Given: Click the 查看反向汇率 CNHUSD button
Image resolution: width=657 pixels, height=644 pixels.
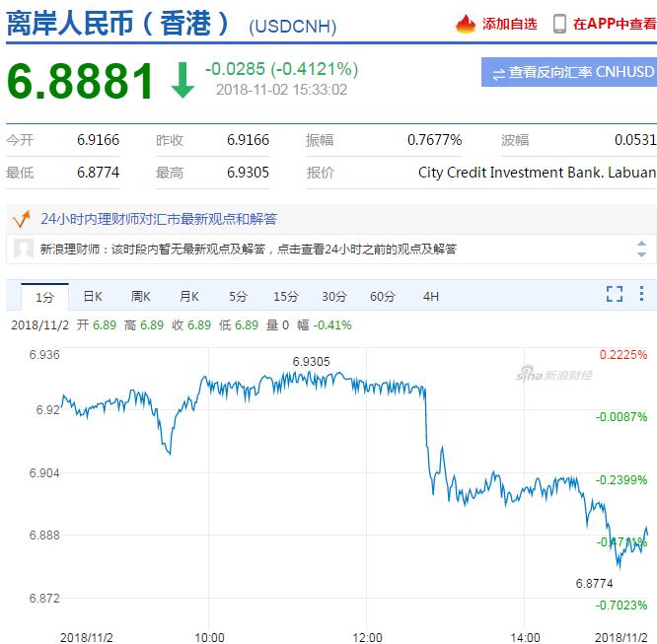Looking at the screenshot, I should [569, 72].
